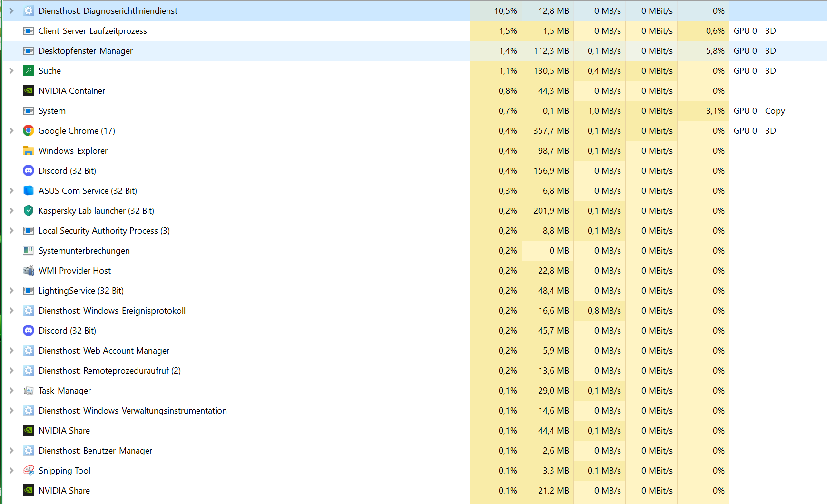Click the Benutzer-Manager gear icon

29,450
